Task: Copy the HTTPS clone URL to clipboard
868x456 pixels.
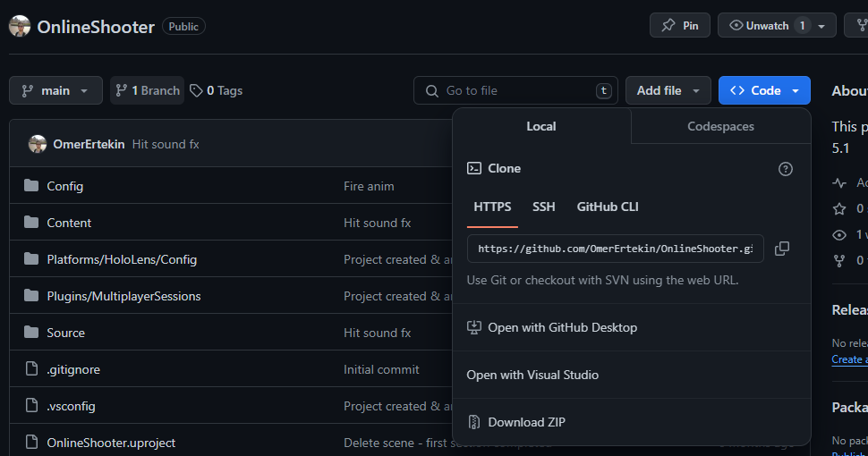Action: (x=781, y=249)
